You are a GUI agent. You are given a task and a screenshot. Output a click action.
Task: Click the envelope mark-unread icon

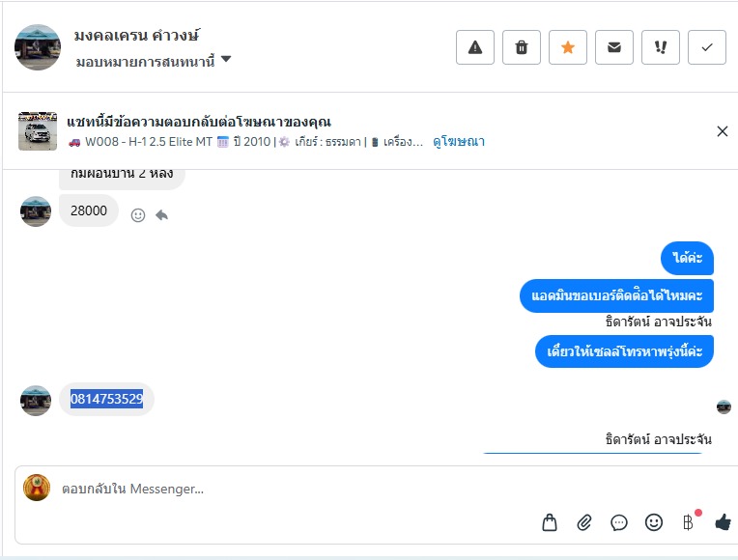(614, 47)
